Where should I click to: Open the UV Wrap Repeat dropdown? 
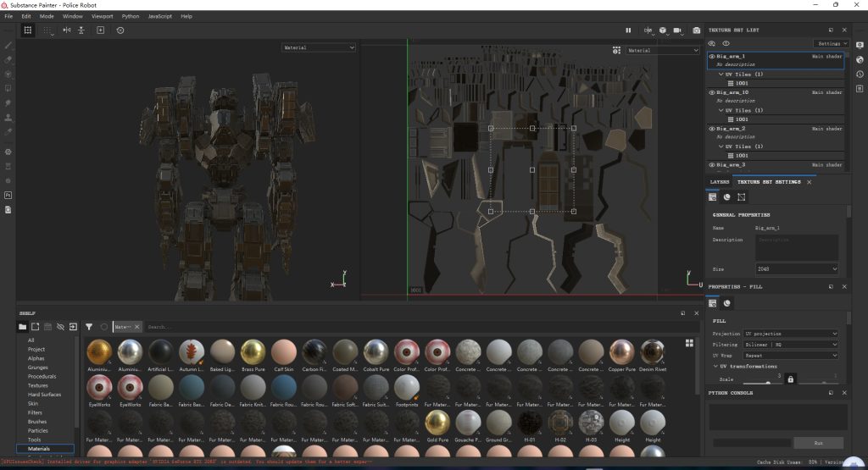coord(791,356)
